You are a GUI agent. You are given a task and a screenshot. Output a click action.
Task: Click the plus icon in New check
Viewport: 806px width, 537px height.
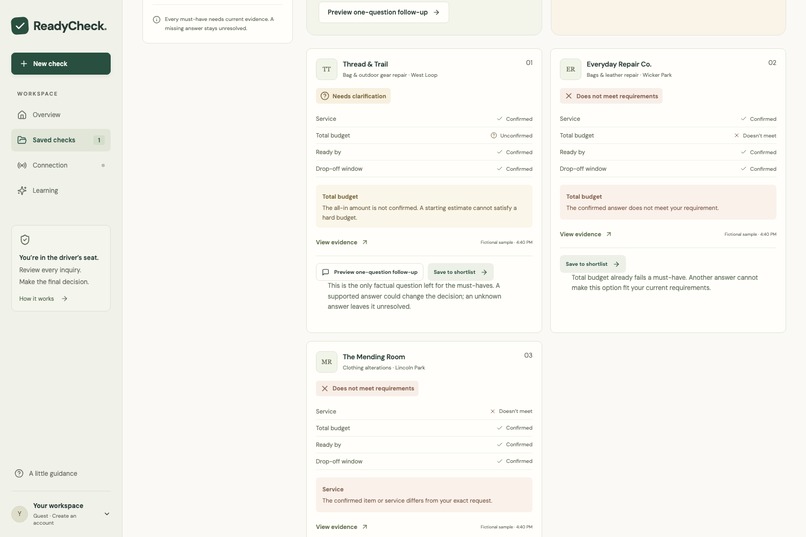(x=24, y=64)
